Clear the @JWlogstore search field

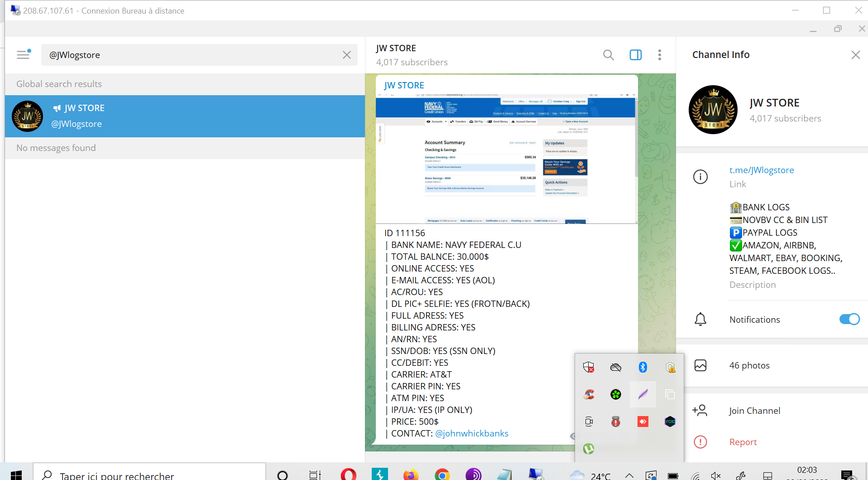tap(347, 55)
